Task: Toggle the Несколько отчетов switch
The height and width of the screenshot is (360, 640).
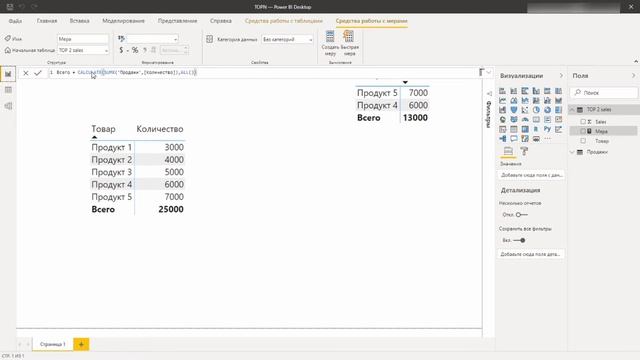Action: (521, 214)
